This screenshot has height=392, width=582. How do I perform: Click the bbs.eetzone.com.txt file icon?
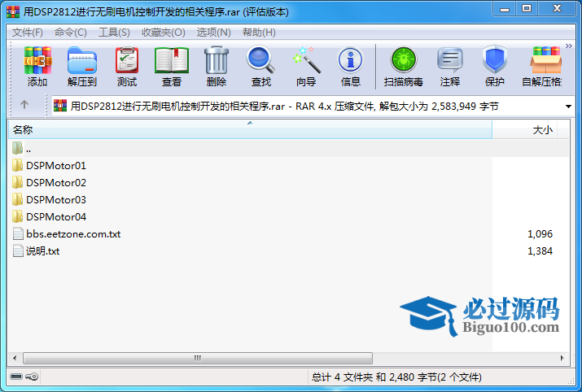[18, 233]
